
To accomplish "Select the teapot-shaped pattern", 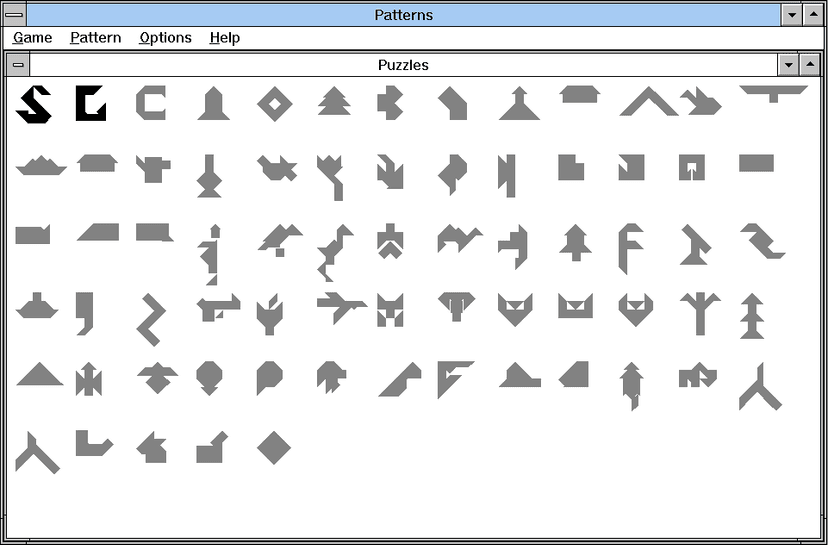I will [x=153, y=169].
